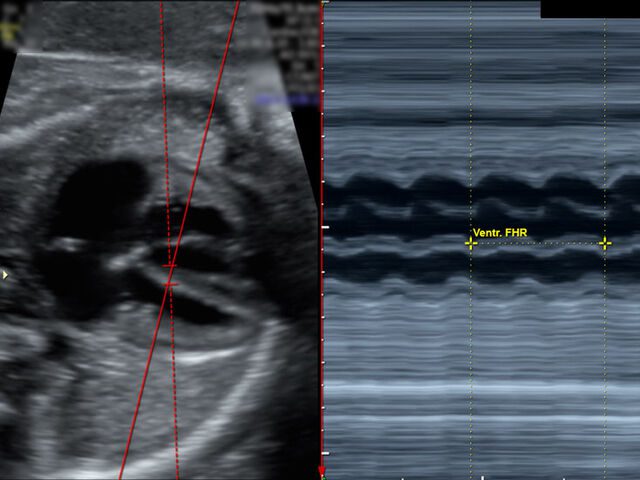This screenshot has width=640, height=480.
Task: Click the long white tick mid depth scale
Action: tap(325, 228)
